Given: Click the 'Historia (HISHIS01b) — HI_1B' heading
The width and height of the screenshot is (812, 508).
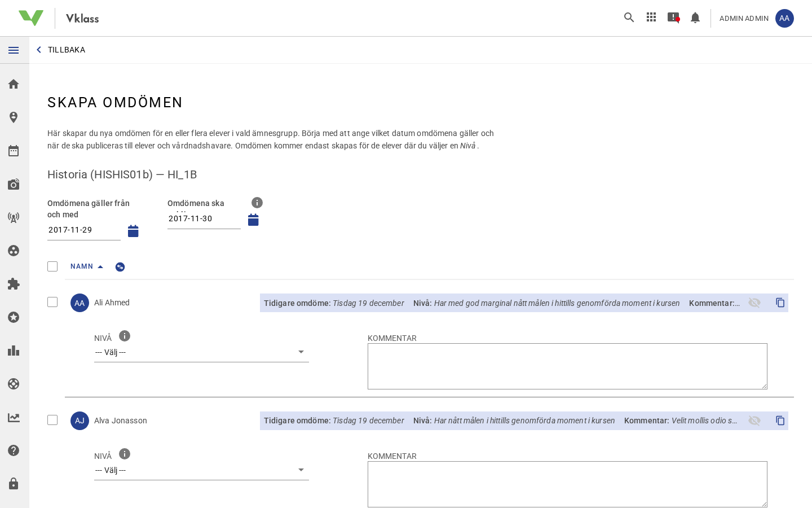Looking at the screenshot, I should [122, 174].
